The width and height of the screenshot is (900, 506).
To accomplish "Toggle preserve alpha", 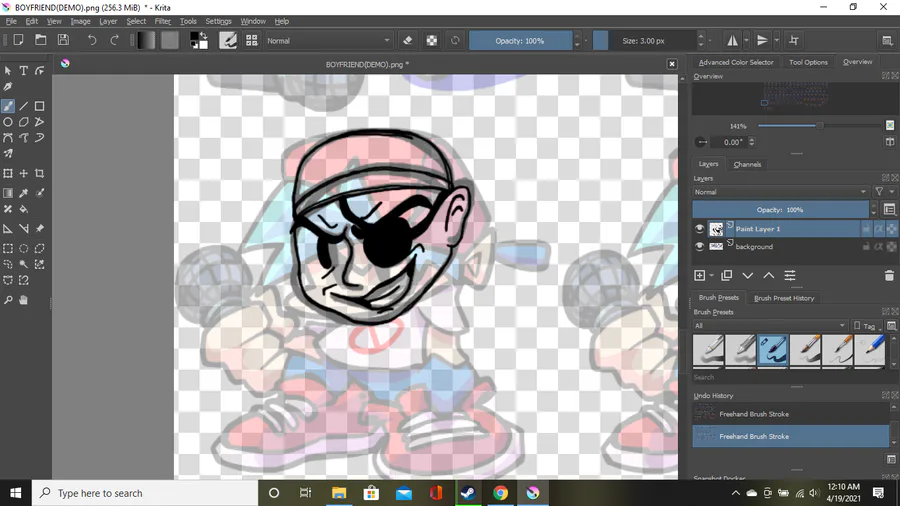I will pyautogui.click(x=432, y=41).
